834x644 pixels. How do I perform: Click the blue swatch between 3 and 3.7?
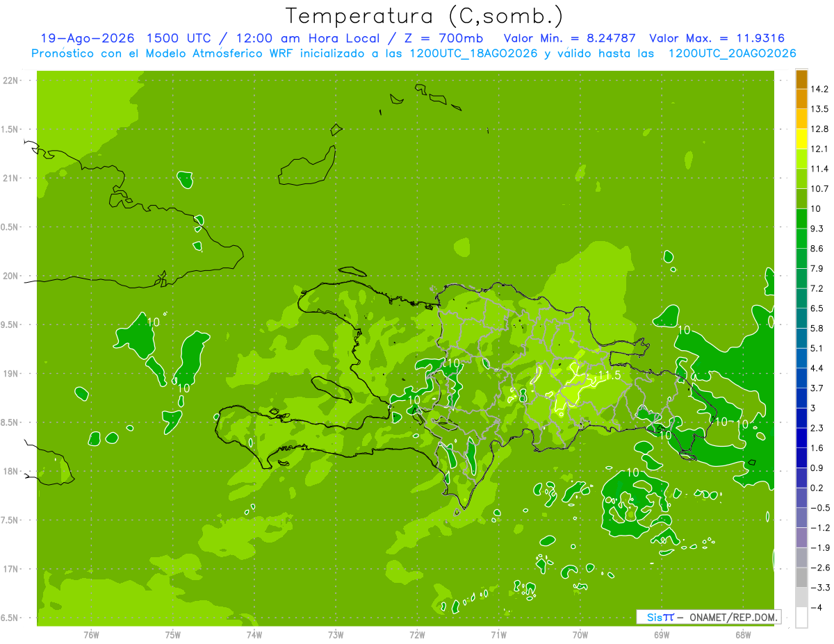click(801, 397)
